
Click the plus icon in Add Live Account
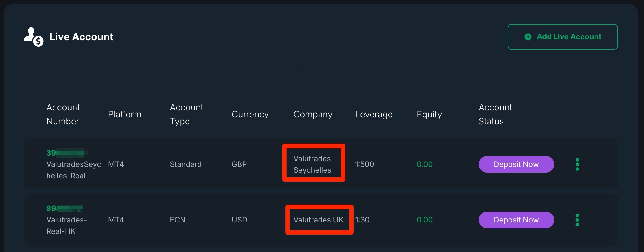click(528, 37)
